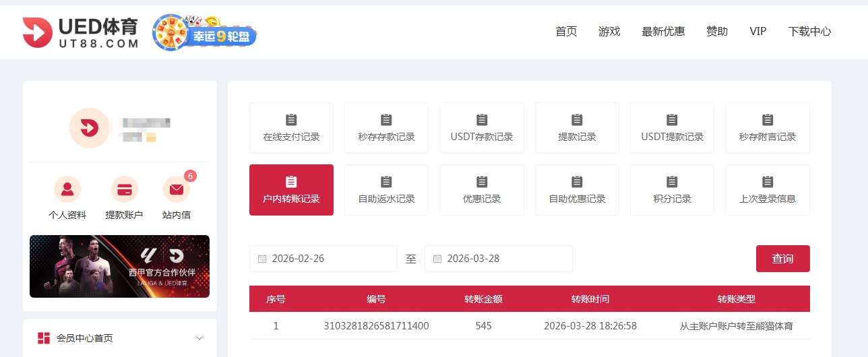Open end date field 2026-03-28

[499, 259]
